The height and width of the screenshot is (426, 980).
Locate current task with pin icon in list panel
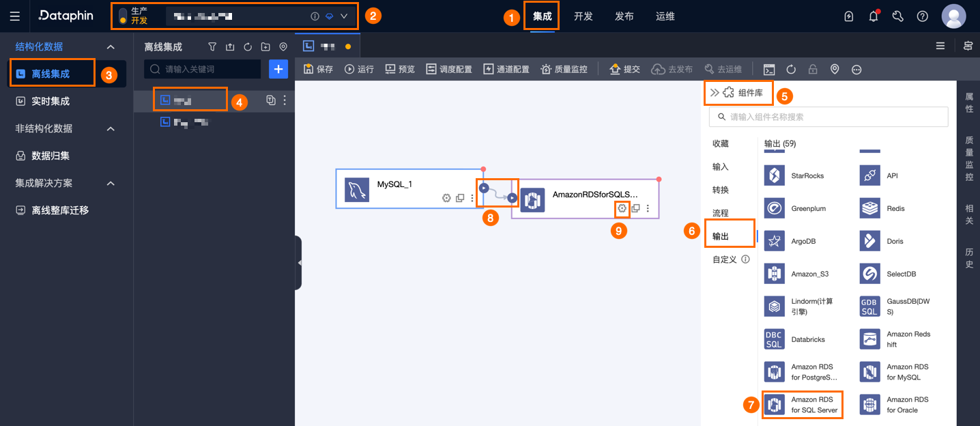283,47
